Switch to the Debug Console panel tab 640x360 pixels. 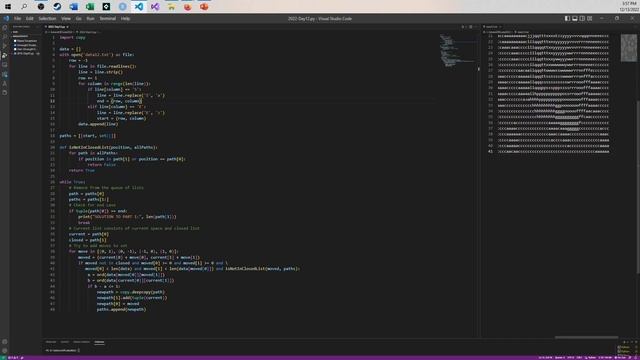(x=81, y=342)
